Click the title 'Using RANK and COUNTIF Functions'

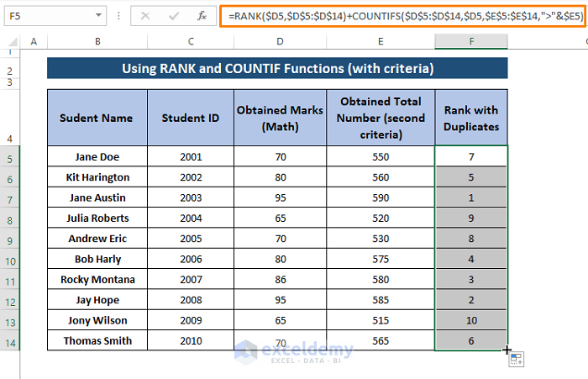click(277, 68)
